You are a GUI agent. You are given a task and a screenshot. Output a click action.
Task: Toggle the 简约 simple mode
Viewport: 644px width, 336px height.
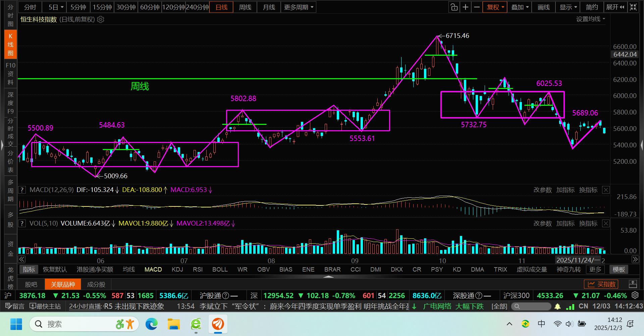[x=592, y=7]
